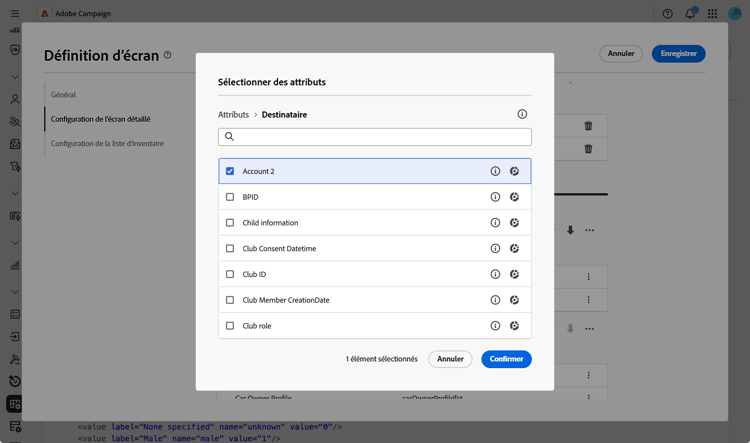Viewport: 750px width, 443px height.
Task: Open value distribution for Child information
Action: (x=514, y=223)
